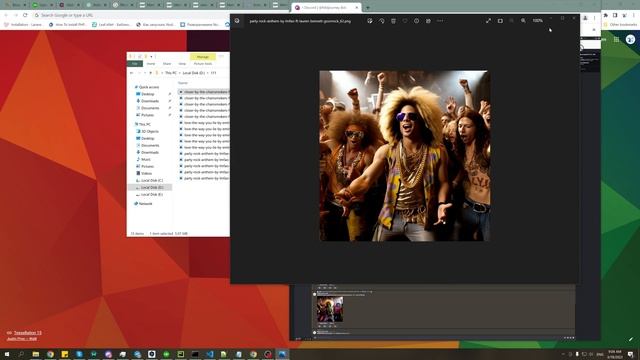Open a new Chrome tab with plus button
This screenshot has height=360, width=640.
point(368,7)
